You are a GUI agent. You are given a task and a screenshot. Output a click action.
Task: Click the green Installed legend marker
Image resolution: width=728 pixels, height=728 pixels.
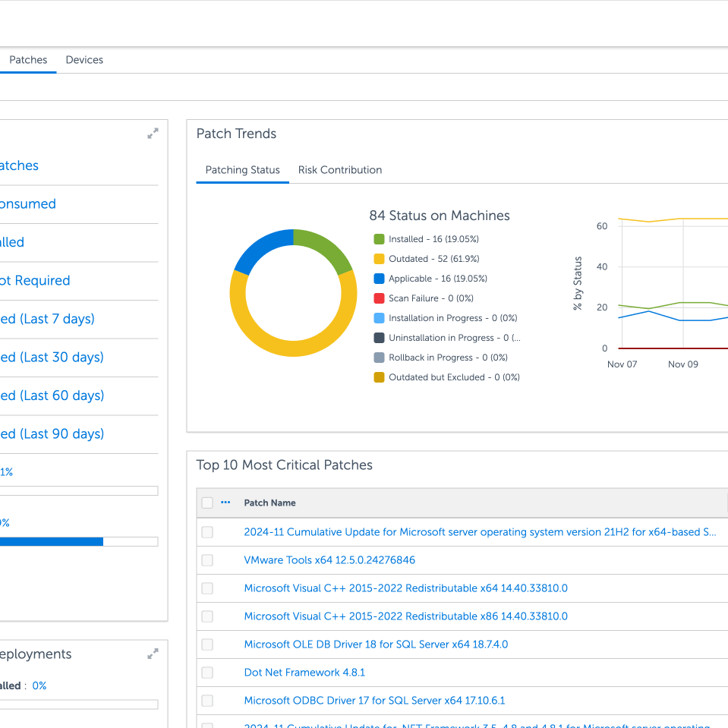[x=379, y=239]
